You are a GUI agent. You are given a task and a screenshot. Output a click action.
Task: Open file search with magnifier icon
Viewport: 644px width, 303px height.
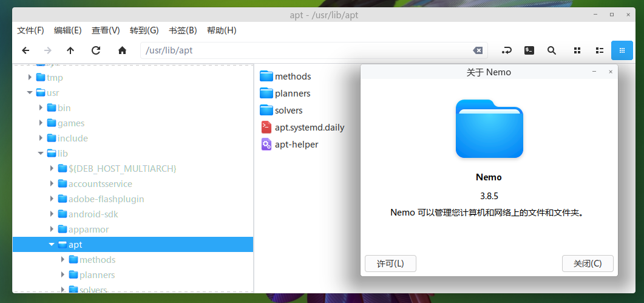click(552, 50)
